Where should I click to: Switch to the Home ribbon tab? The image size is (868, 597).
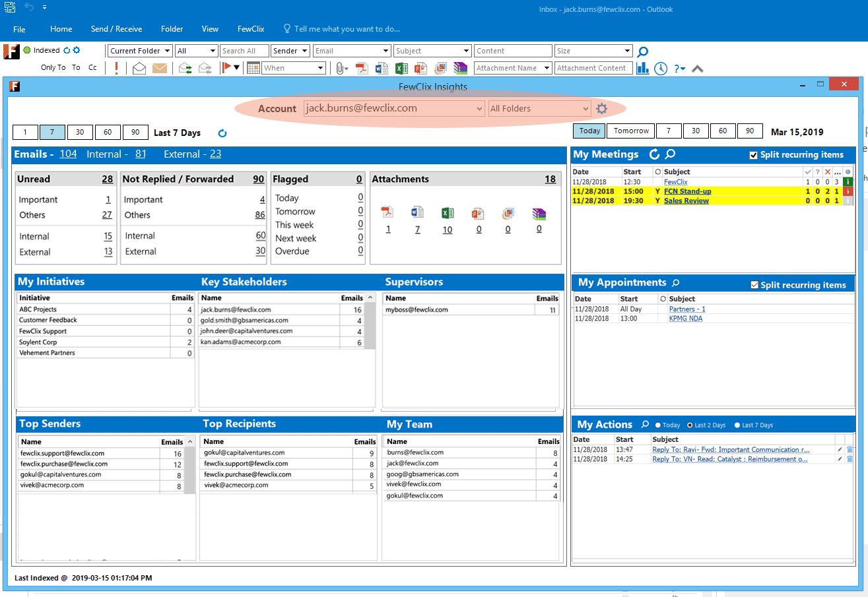[x=61, y=29]
